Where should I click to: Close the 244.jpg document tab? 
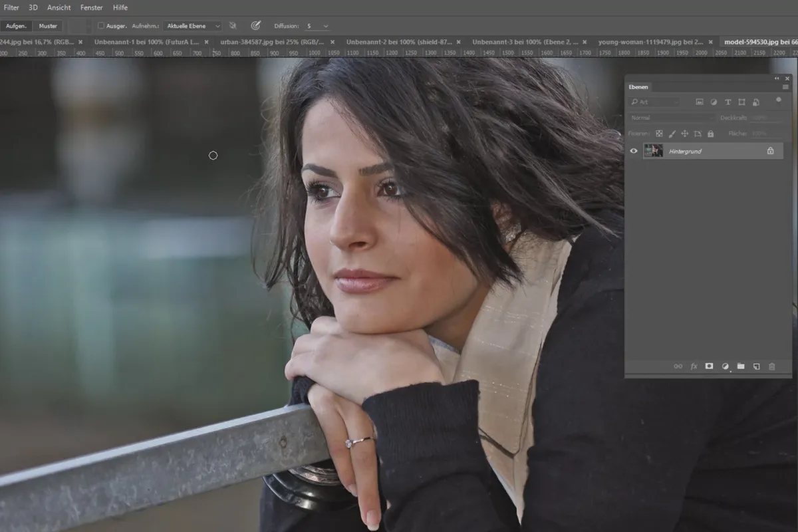[x=80, y=42]
